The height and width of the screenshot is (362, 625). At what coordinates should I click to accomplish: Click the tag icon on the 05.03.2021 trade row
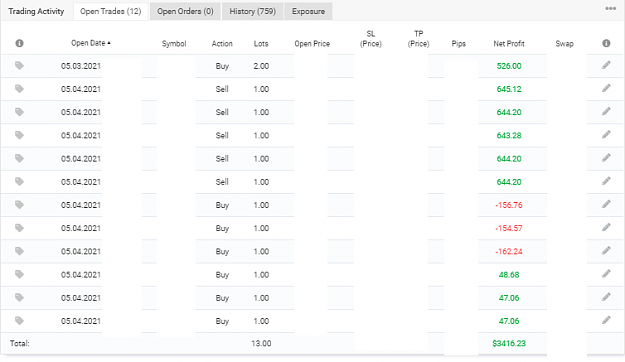tap(19, 65)
